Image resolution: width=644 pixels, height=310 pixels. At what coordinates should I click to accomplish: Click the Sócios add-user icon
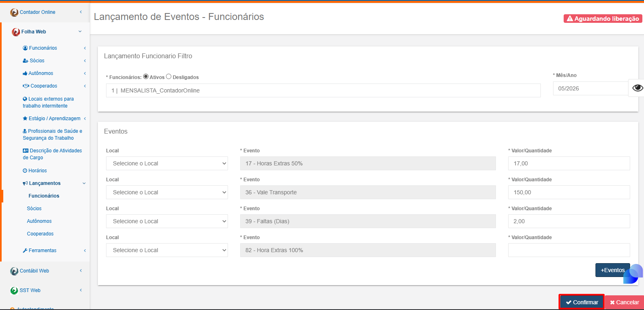tap(25, 61)
